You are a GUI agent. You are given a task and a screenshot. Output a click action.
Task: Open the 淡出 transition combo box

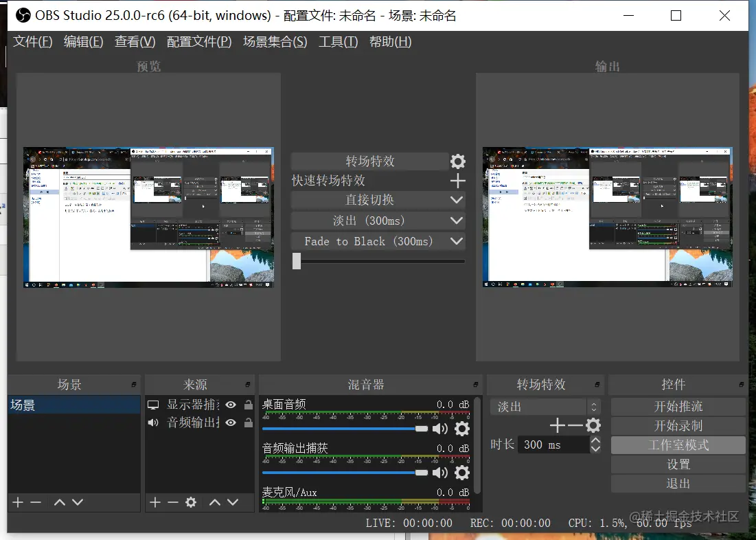click(x=545, y=407)
